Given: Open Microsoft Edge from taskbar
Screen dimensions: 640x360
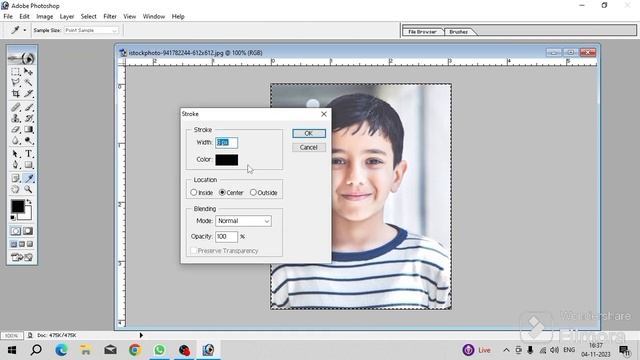Looking at the screenshot, I should tap(61, 350).
